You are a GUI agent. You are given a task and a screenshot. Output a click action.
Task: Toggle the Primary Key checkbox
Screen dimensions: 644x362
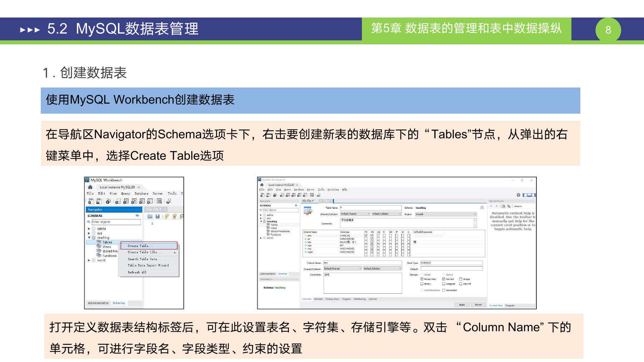tap(422, 279)
